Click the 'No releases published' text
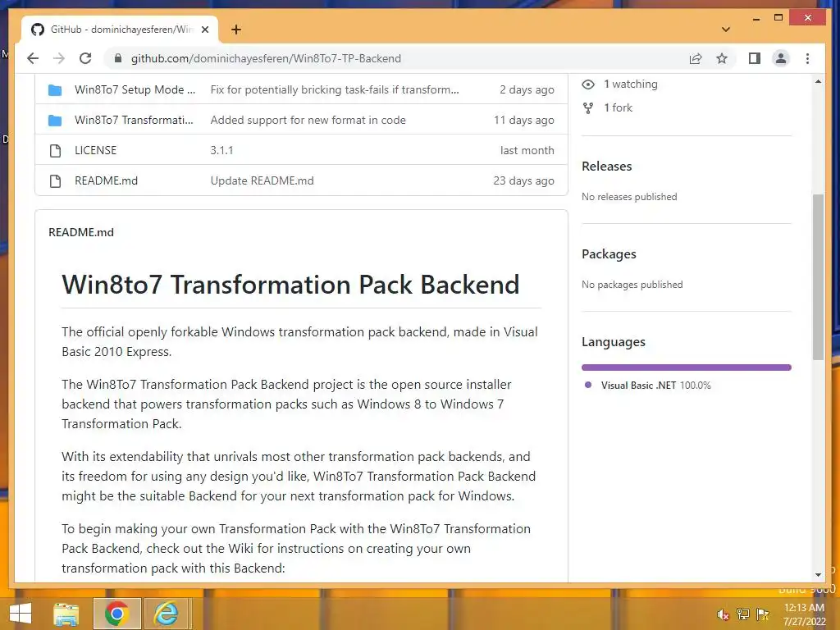The image size is (840, 630). (x=629, y=197)
